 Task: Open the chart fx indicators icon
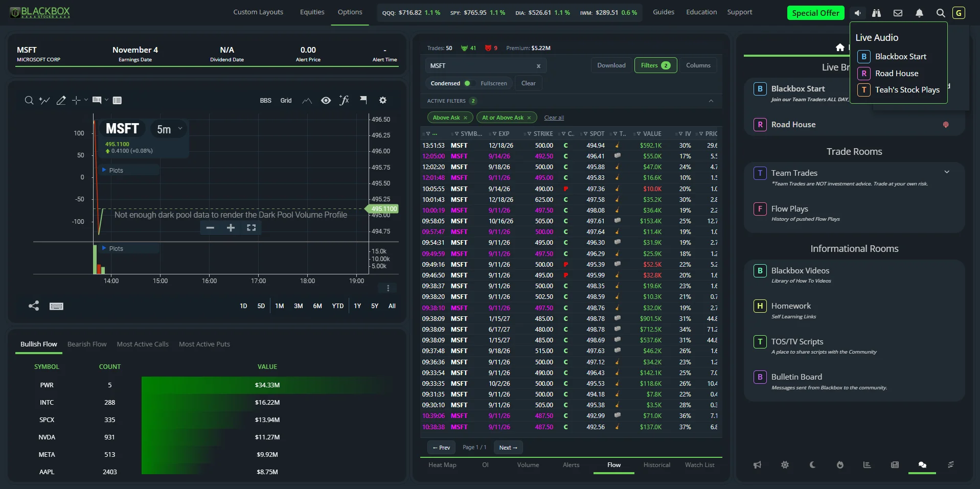click(344, 100)
